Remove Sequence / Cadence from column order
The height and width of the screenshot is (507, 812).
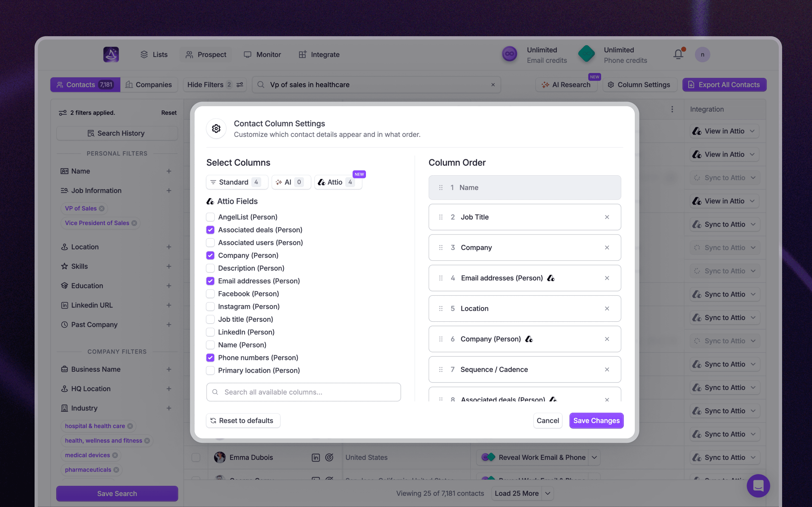tap(607, 370)
